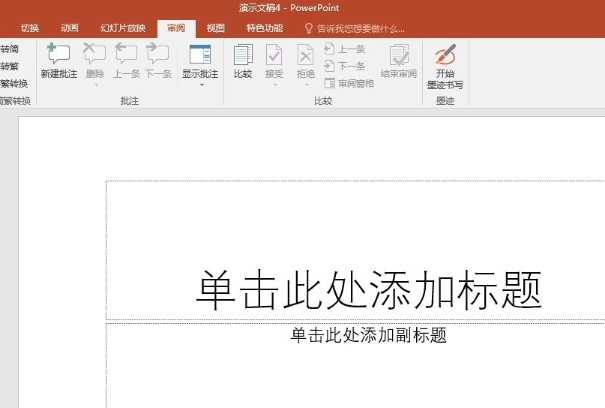Switch to the 切换 (Transitions) tab
This screenshot has width=605, height=408.
(30, 28)
